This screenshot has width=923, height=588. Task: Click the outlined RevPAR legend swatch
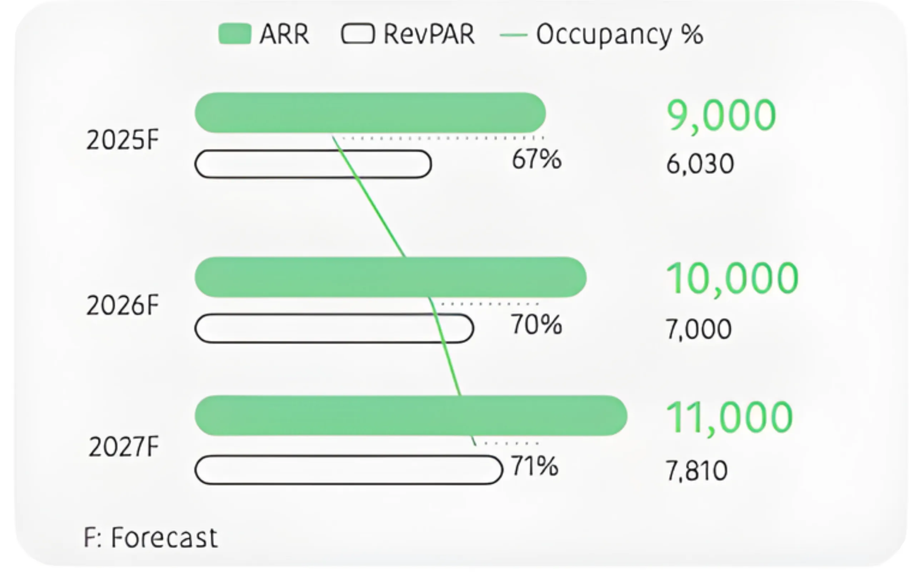click(358, 34)
